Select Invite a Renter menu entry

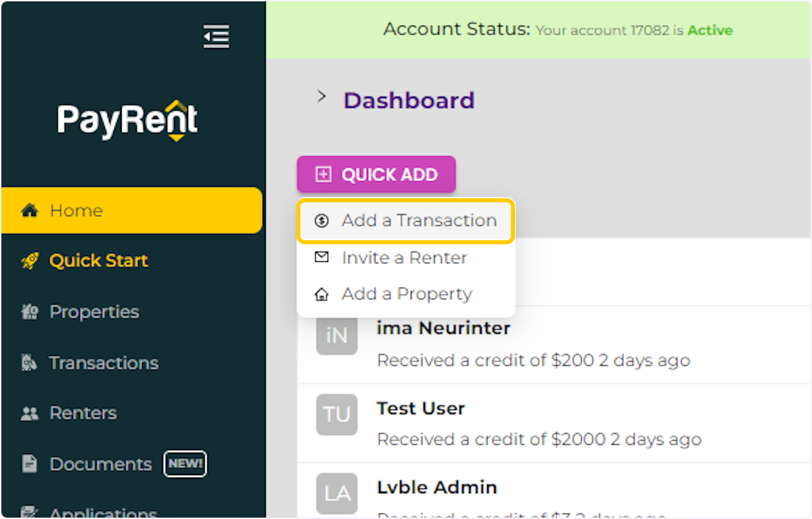[405, 257]
